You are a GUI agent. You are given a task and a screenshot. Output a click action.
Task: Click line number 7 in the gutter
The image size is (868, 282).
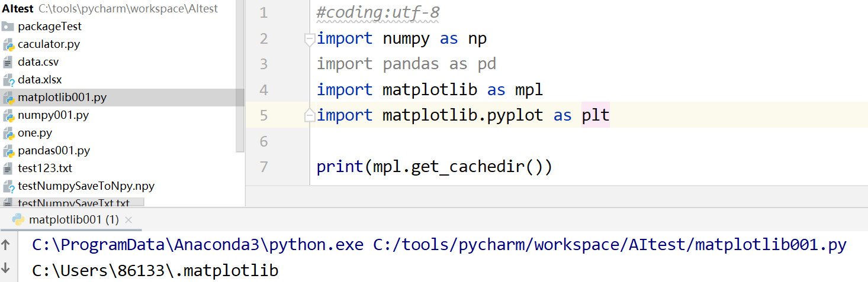pyautogui.click(x=263, y=167)
